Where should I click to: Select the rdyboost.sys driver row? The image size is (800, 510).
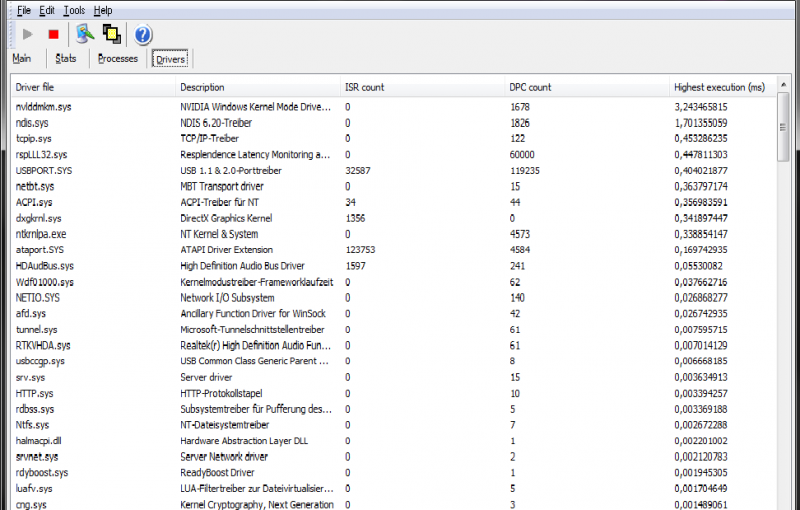[x=394, y=473]
